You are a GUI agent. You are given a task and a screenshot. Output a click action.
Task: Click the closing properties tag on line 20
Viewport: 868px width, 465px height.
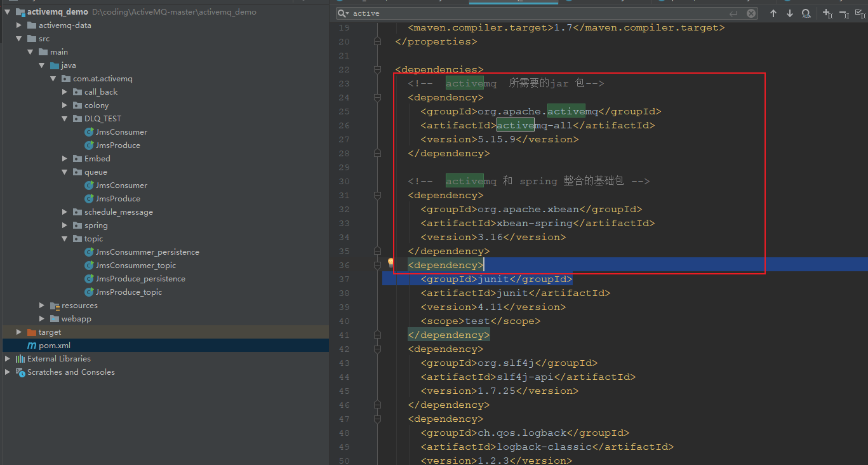tap(436, 41)
